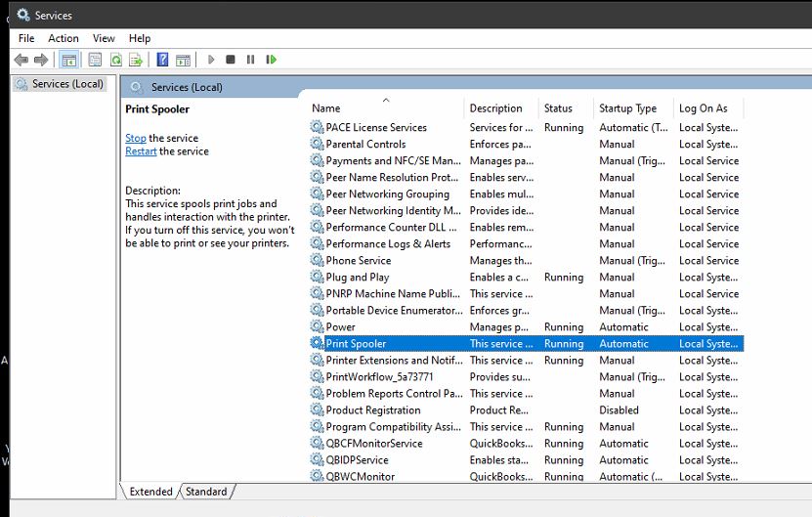Click 'QuickBooks...' description of QBCFMonitorService
This screenshot has width=812, height=517.
click(500, 444)
